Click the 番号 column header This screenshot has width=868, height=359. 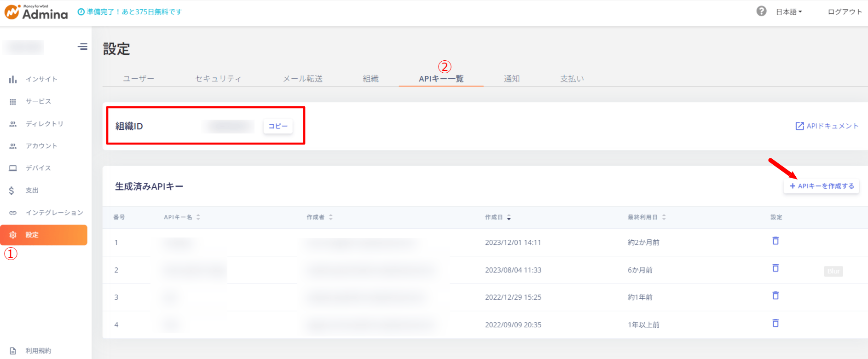tap(119, 217)
